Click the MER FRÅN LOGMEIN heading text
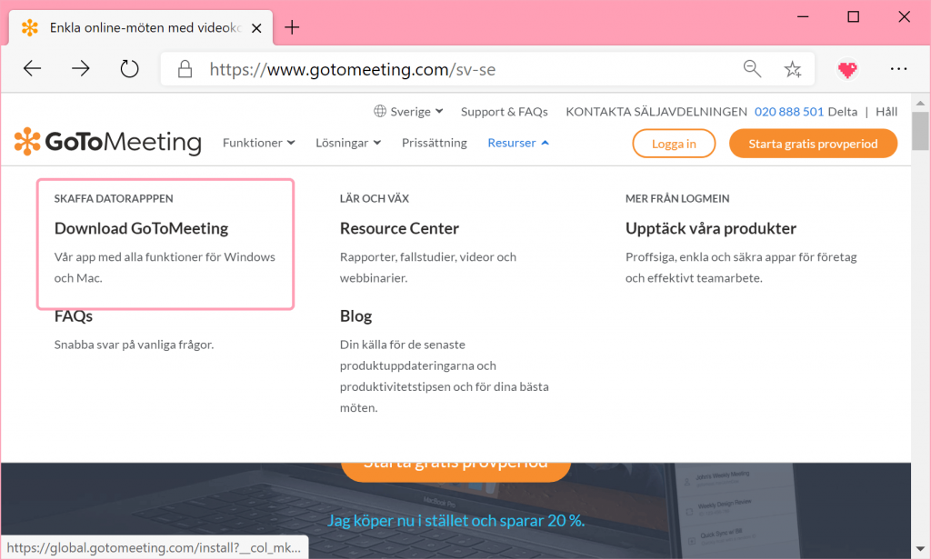The height and width of the screenshot is (560, 931). [676, 198]
